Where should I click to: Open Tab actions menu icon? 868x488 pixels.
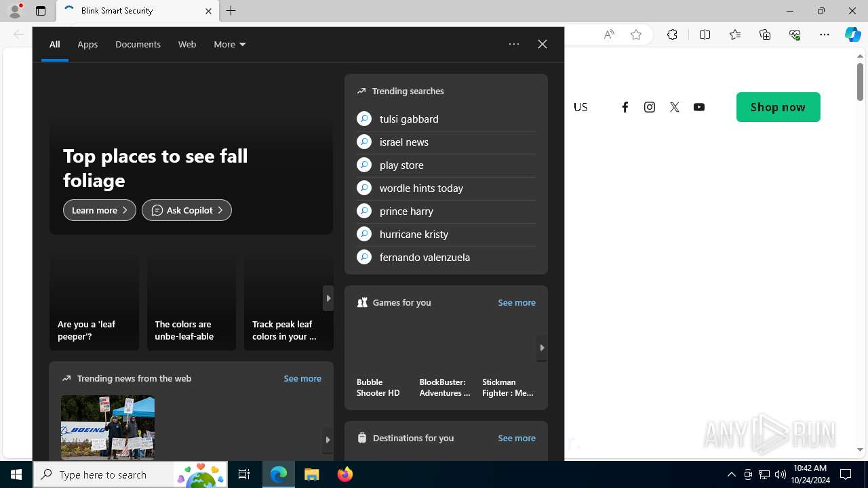[41, 11]
